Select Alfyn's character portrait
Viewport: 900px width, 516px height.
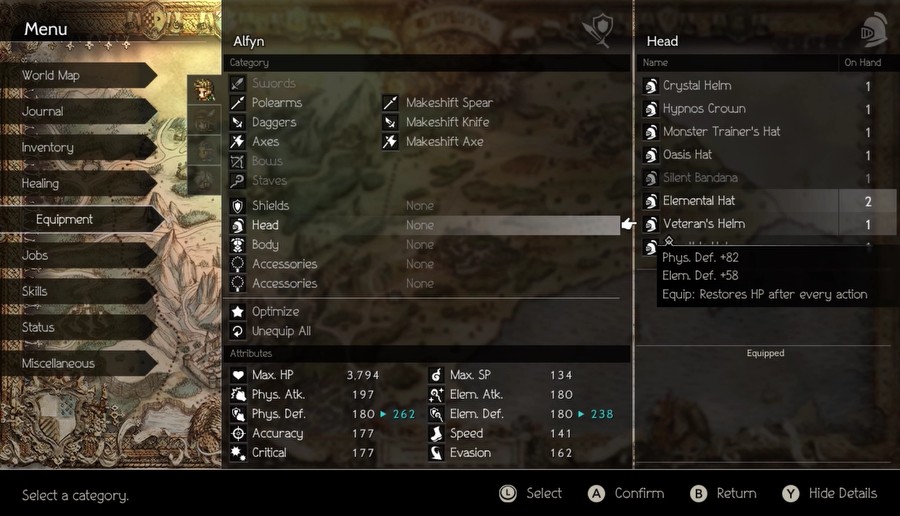[x=204, y=90]
